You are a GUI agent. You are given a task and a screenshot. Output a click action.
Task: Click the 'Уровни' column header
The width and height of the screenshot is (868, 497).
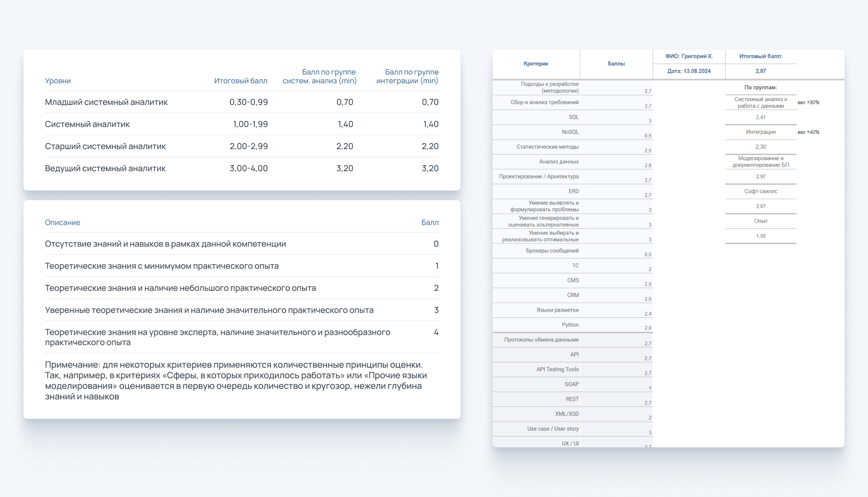click(58, 81)
